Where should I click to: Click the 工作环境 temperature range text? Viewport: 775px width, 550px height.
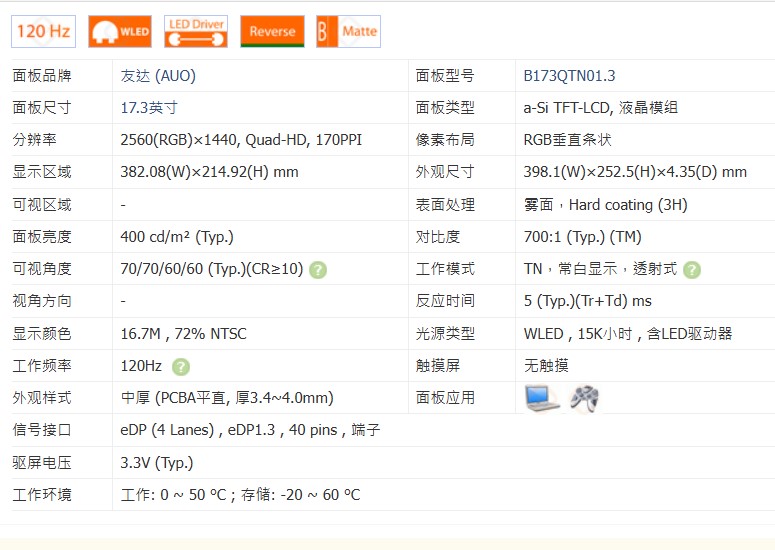click(x=240, y=494)
